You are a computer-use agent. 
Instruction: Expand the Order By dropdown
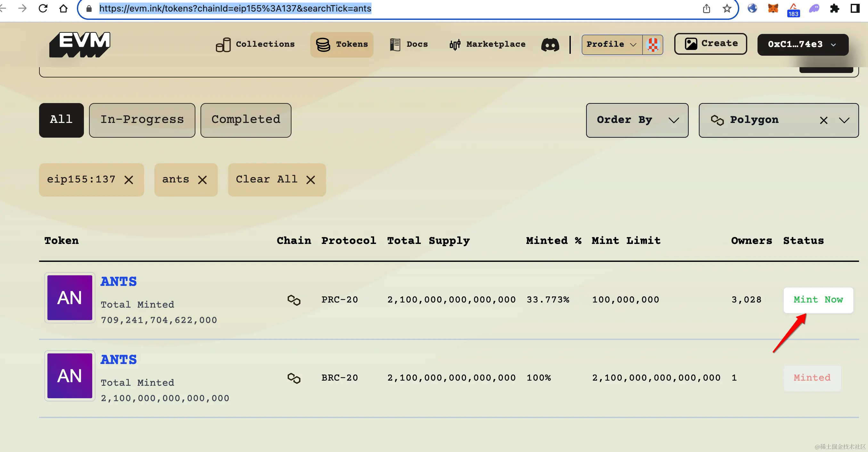[x=637, y=120]
